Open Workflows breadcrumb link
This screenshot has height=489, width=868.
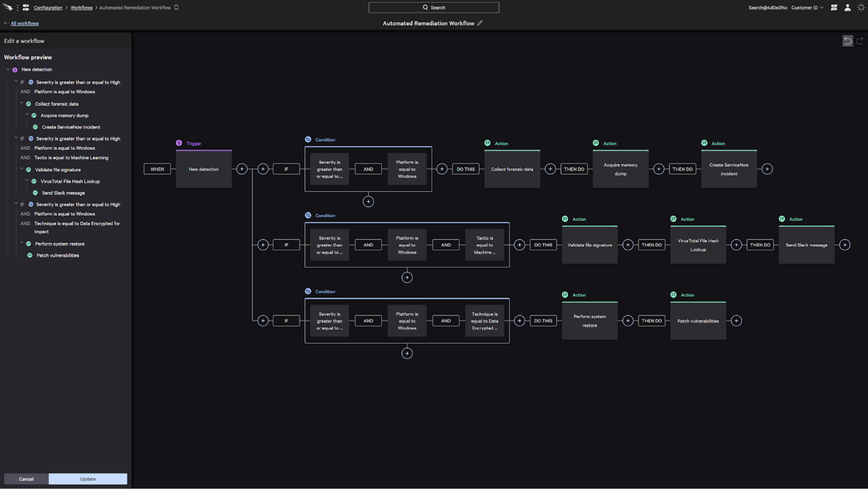[81, 8]
